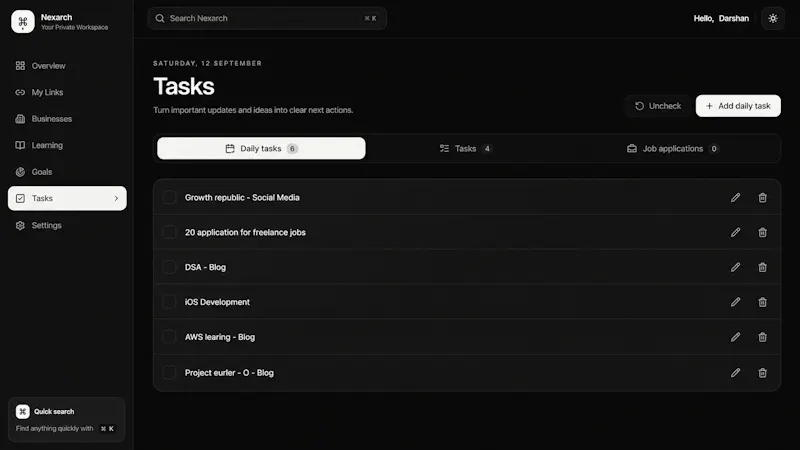Screen dimensions: 800x450
Task: Click the magnifier icon in search bar
Action: pyautogui.click(x=160, y=18)
